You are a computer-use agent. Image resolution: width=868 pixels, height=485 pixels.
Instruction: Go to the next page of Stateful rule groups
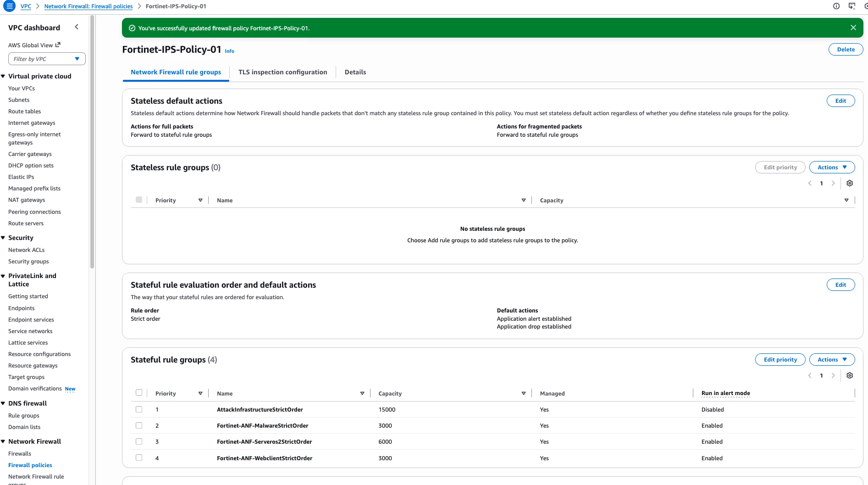click(833, 376)
